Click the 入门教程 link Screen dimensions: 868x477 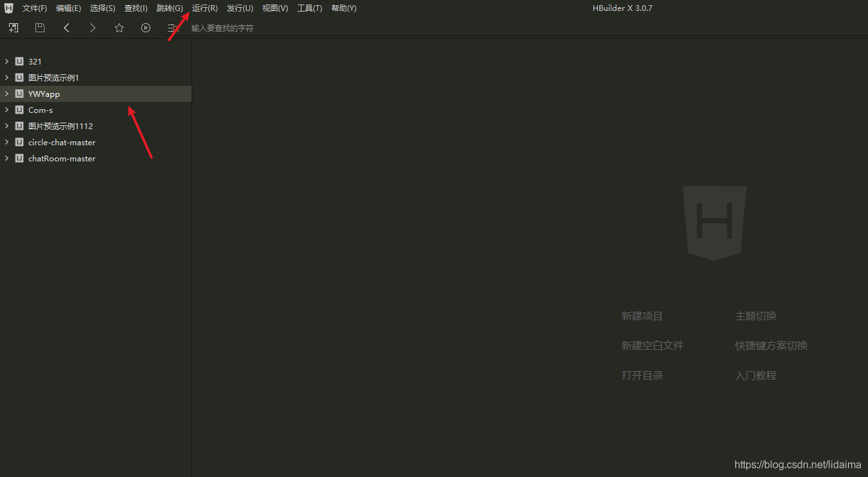coord(756,376)
